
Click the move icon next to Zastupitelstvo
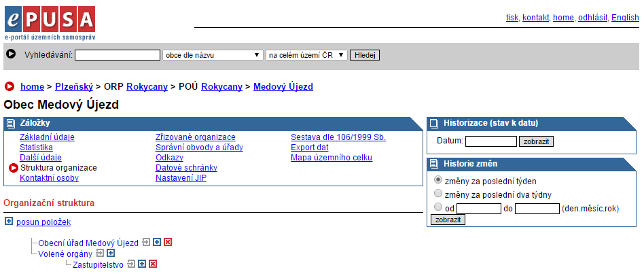click(131, 264)
